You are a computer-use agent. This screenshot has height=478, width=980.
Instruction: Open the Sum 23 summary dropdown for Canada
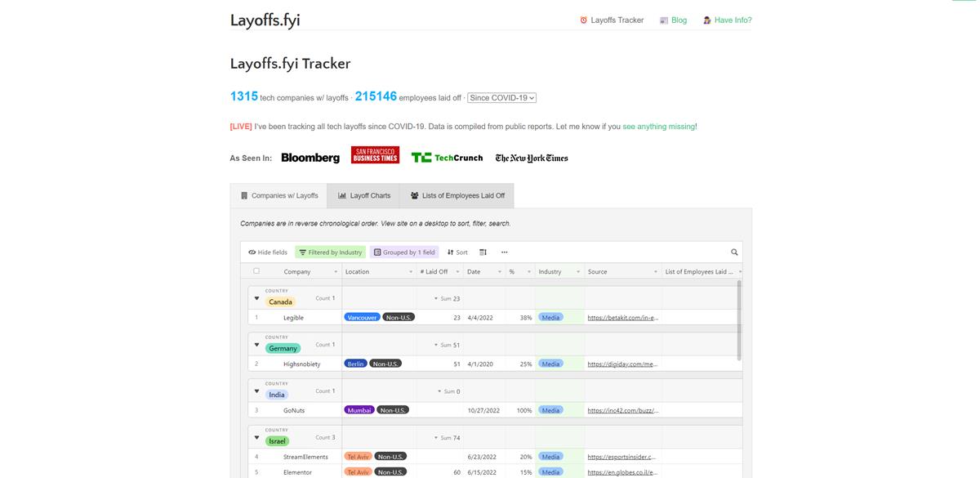pyautogui.click(x=447, y=299)
